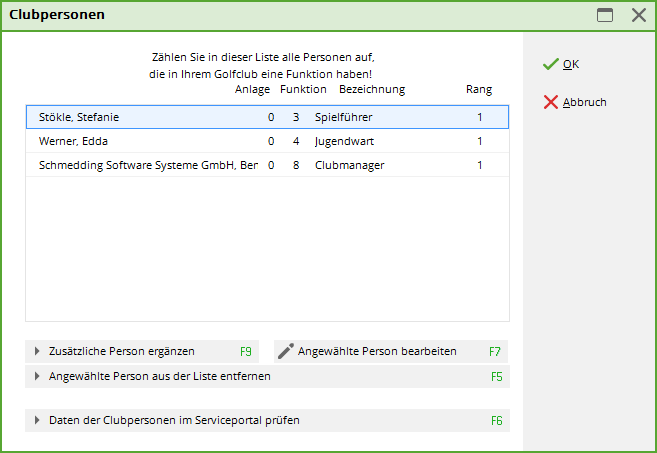
Task: Click arrow next to Angewählte Person entfernen
Action: point(37,376)
